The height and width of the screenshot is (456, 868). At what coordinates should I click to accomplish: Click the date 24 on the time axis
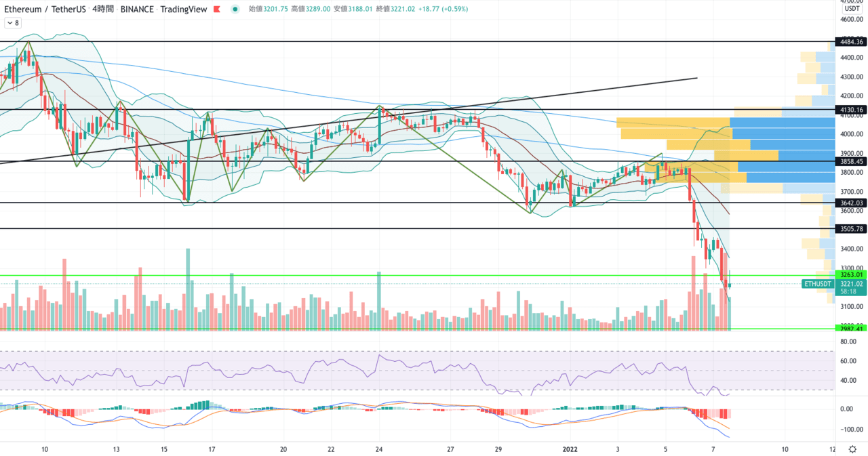coord(379,449)
